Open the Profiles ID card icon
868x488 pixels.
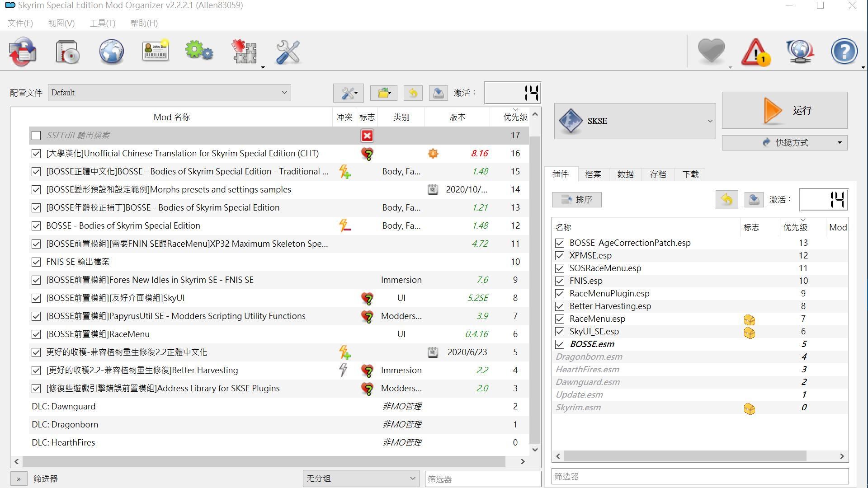coord(156,51)
